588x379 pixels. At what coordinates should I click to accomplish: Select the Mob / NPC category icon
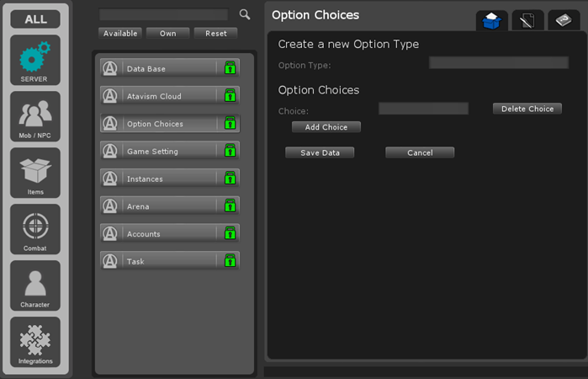point(35,116)
